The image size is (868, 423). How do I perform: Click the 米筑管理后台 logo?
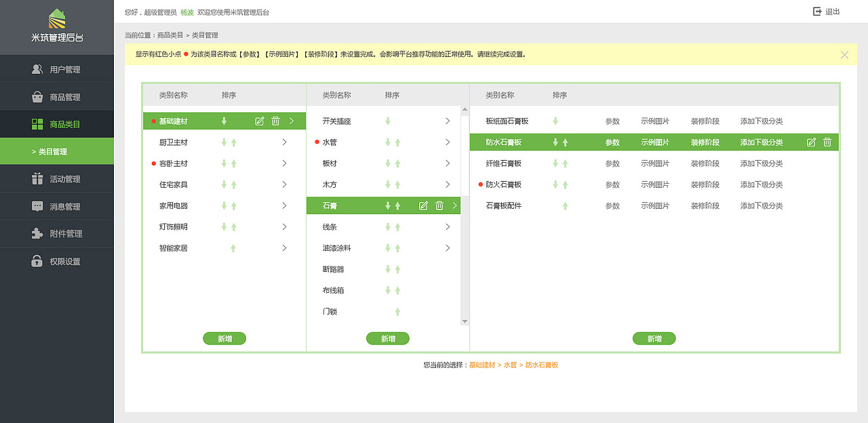point(57,26)
